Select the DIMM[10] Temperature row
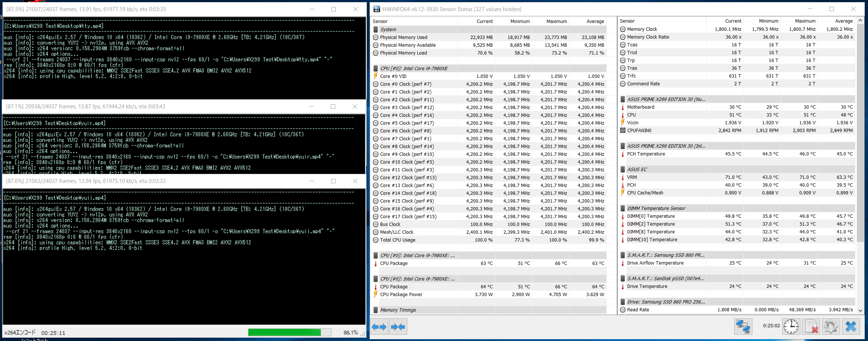Screen dimensions: 868x341 (x=736, y=239)
